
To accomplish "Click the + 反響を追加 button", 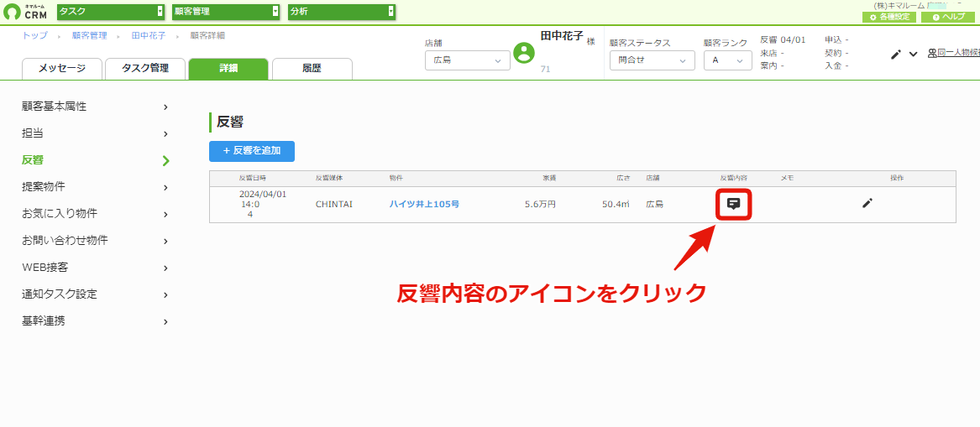I will pos(252,151).
